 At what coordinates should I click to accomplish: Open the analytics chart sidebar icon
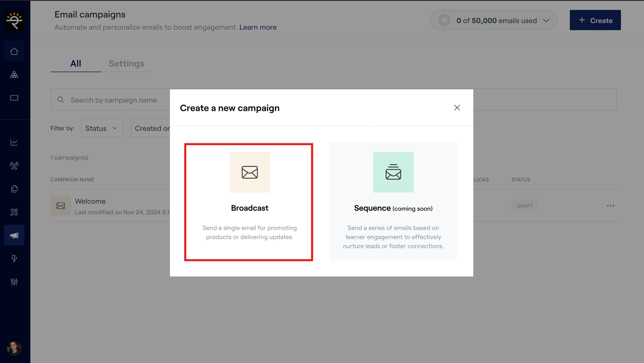(x=14, y=142)
